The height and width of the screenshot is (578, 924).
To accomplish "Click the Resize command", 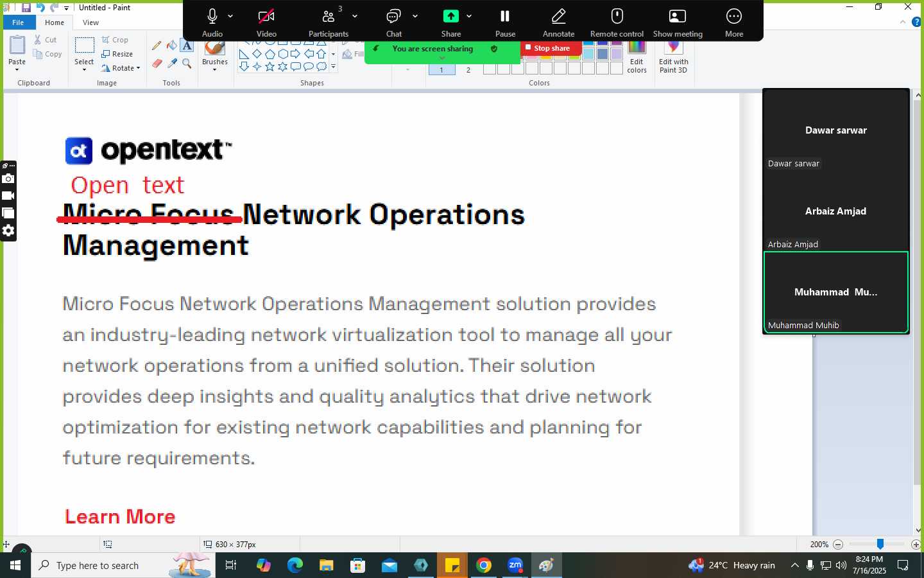I will point(117,54).
